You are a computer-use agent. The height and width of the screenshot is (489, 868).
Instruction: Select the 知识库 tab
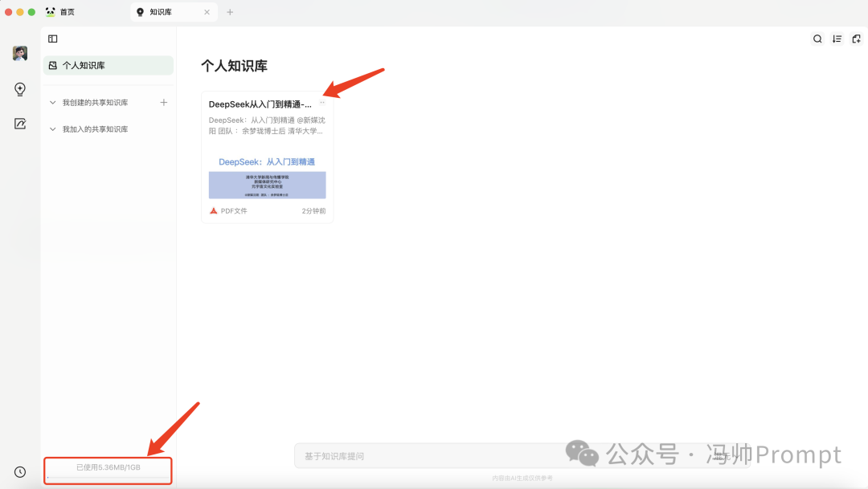tap(174, 11)
